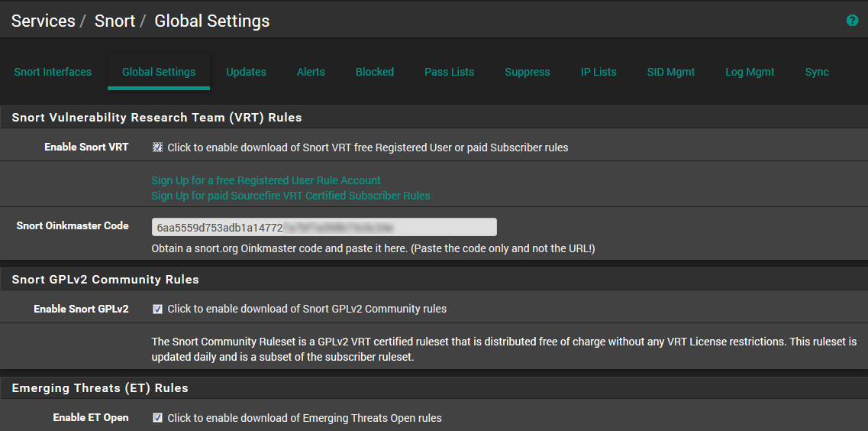The height and width of the screenshot is (431, 868).
Task: Toggle the Enable Snort VRT checkbox
Action: (x=158, y=147)
